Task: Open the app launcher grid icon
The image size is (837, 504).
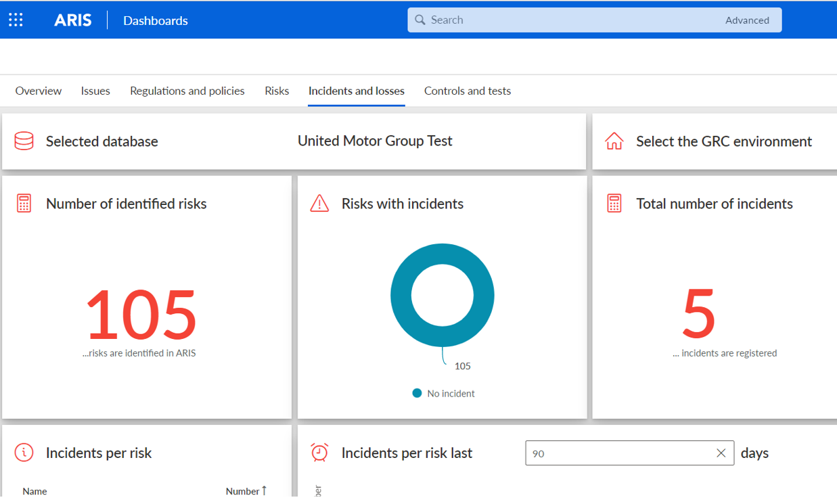Action: pyautogui.click(x=15, y=20)
